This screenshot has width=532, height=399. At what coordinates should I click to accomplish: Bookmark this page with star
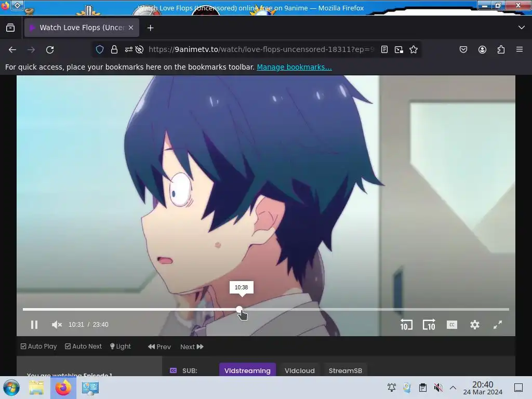413,49
